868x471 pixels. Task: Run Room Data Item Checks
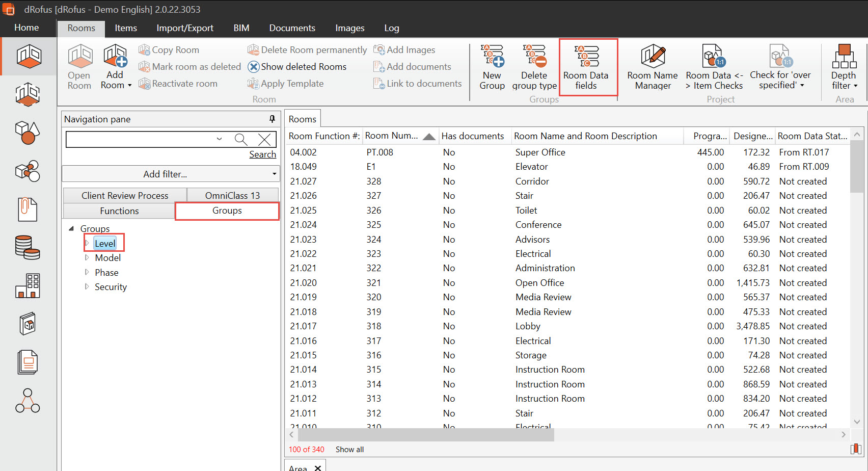(714, 67)
